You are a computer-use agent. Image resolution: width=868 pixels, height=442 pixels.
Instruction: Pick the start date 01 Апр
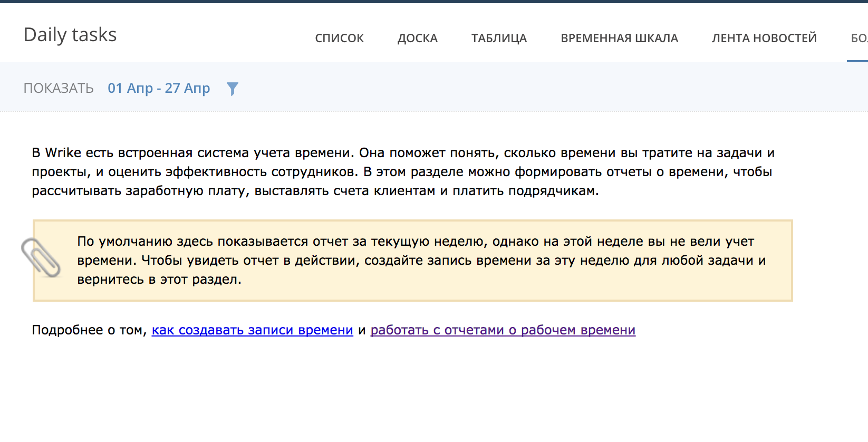pos(130,88)
